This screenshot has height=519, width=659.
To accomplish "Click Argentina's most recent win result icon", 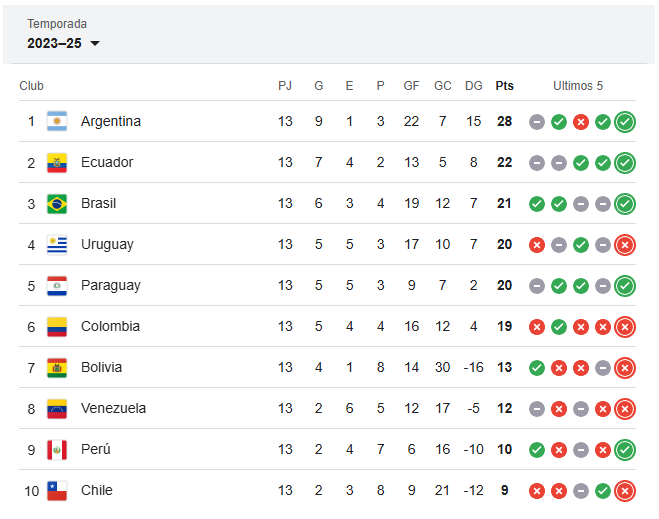I will [x=625, y=122].
